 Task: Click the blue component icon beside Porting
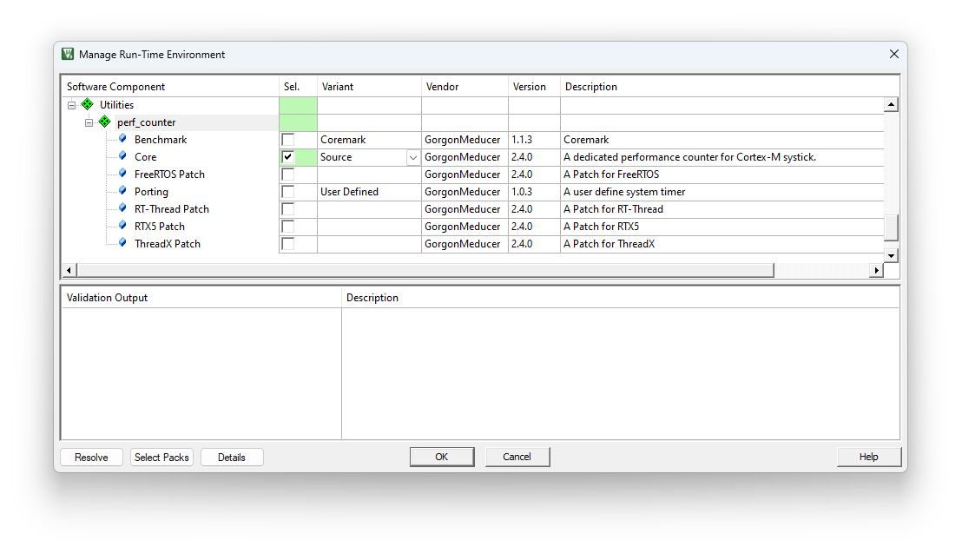click(x=122, y=191)
